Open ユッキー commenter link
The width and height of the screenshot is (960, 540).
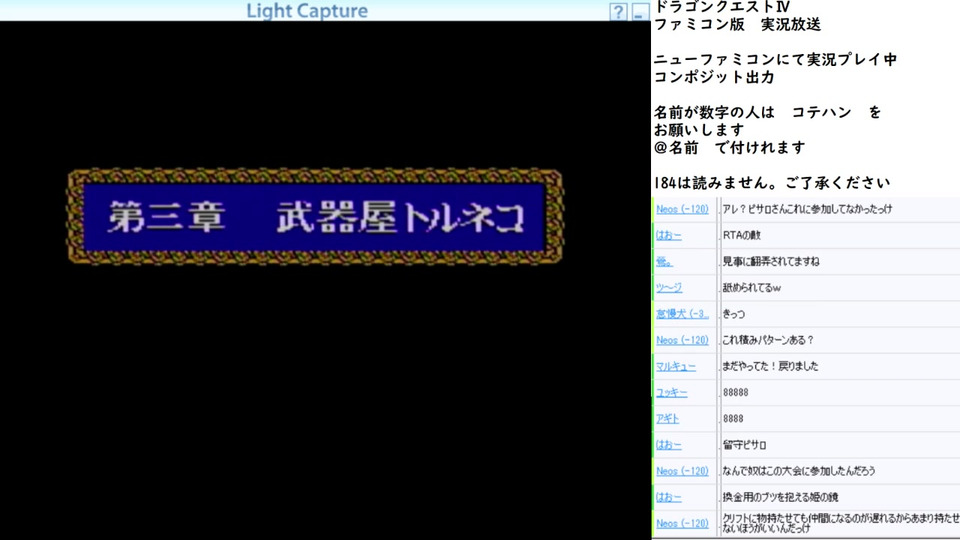(672, 392)
